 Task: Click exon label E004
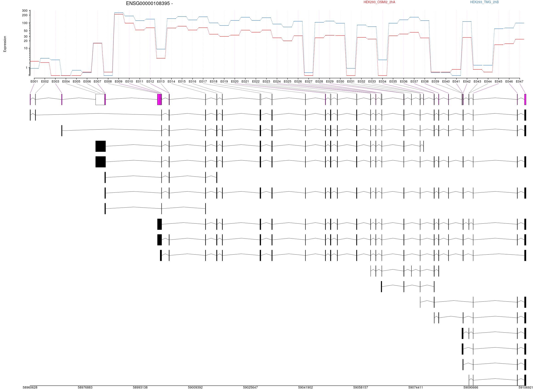point(66,82)
